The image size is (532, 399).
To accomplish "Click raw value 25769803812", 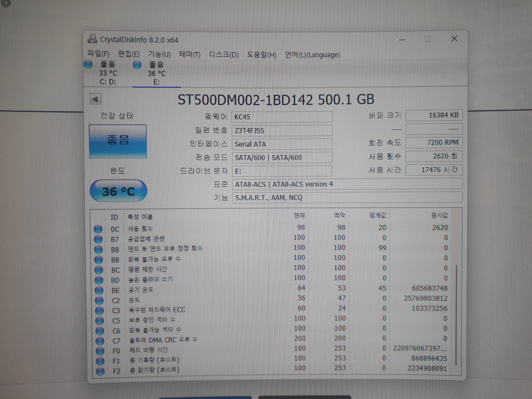I will pos(426,298).
